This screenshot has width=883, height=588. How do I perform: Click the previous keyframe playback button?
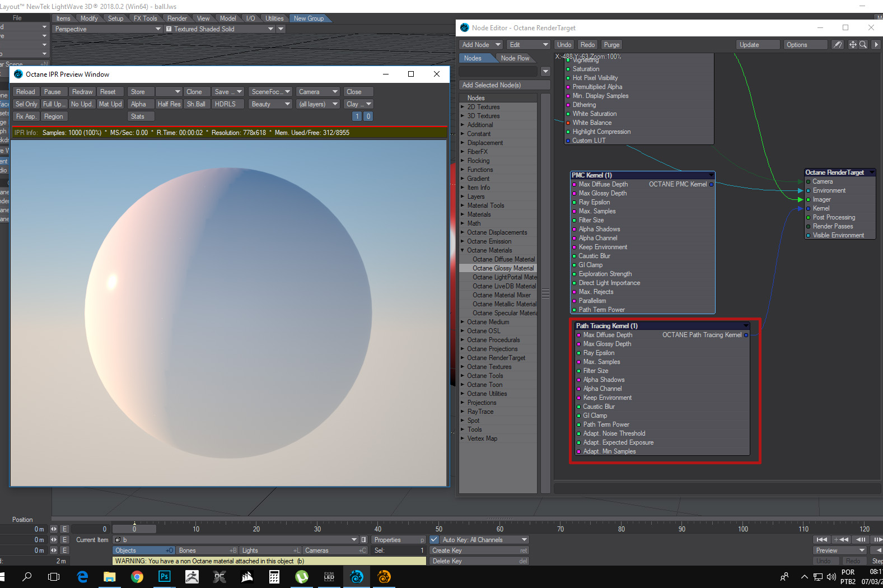point(841,540)
